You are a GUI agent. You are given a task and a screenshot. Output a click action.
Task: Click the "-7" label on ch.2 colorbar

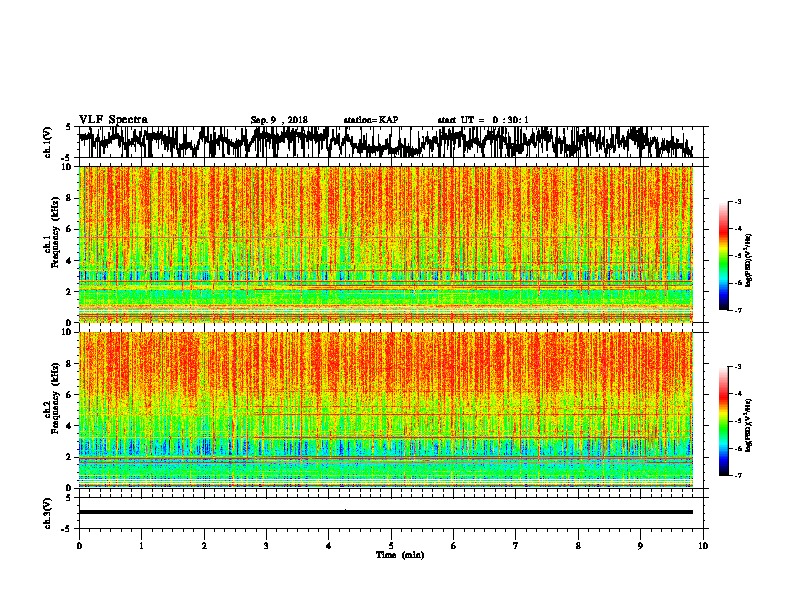click(737, 476)
